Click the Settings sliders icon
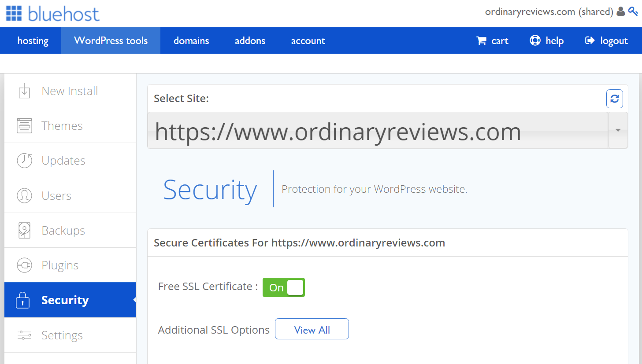Viewport: 642px width, 364px height. 24,335
